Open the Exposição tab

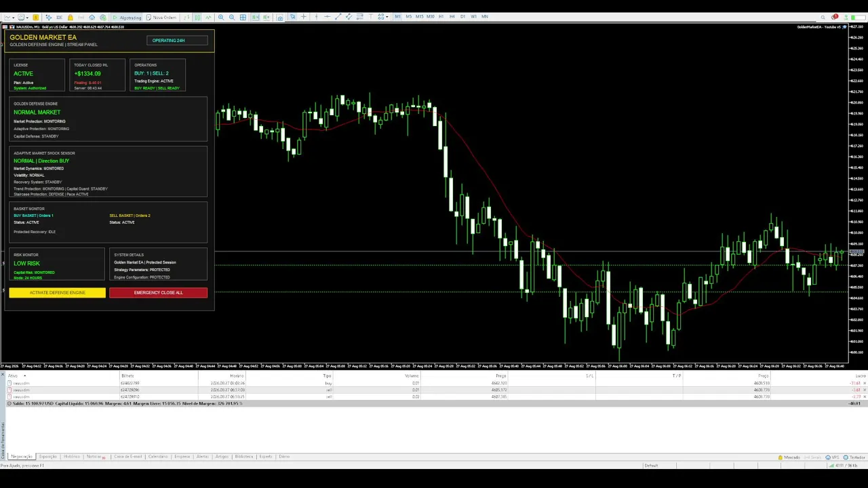click(x=48, y=457)
